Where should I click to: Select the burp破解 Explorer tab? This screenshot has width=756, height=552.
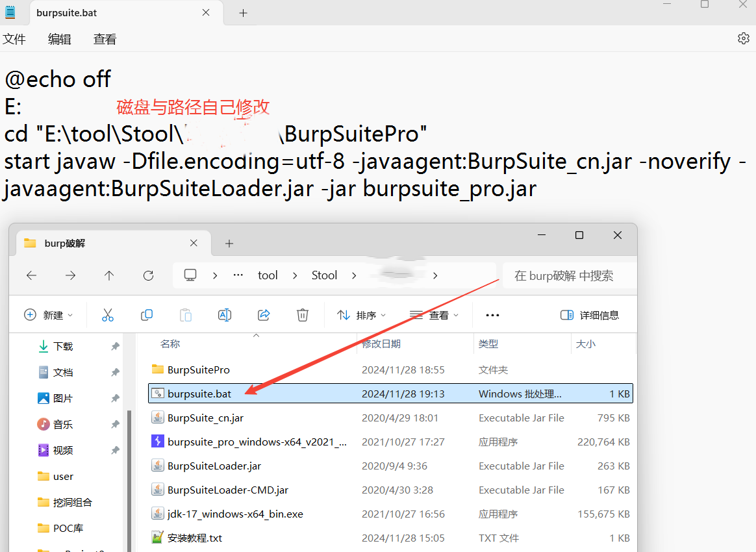click(x=114, y=243)
